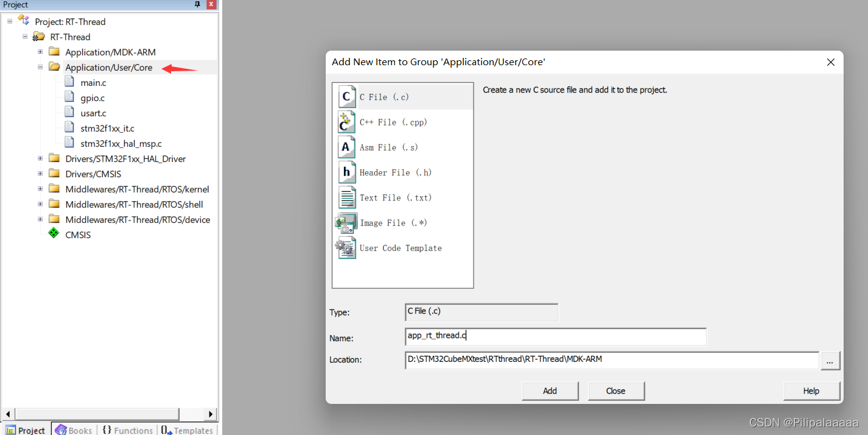Switch to the Books tab

74,430
